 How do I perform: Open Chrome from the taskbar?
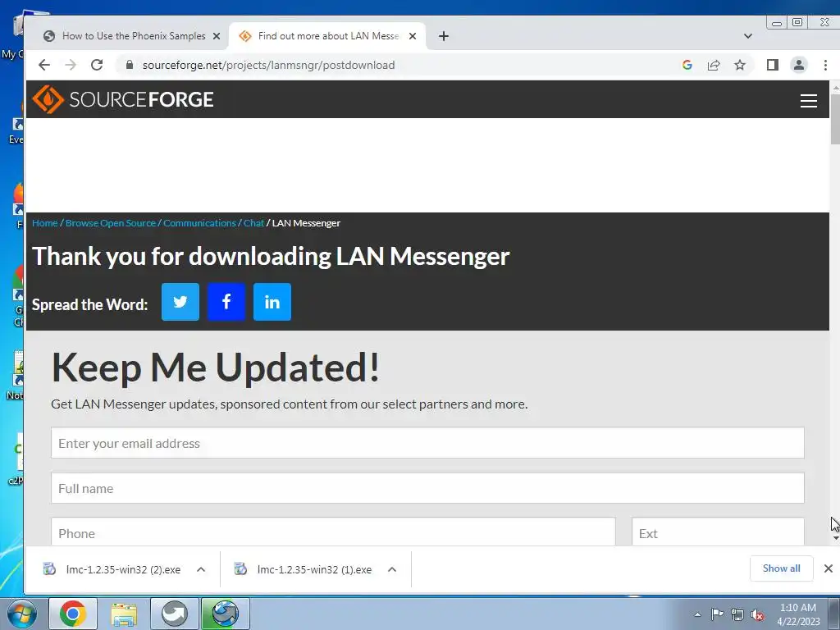(73, 614)
